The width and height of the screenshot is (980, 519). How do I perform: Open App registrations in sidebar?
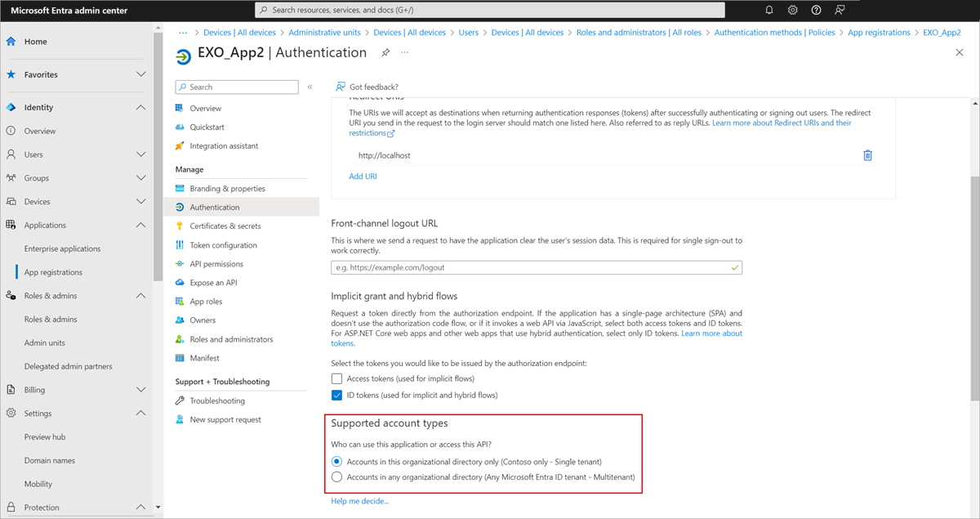[x=53, y=272]
